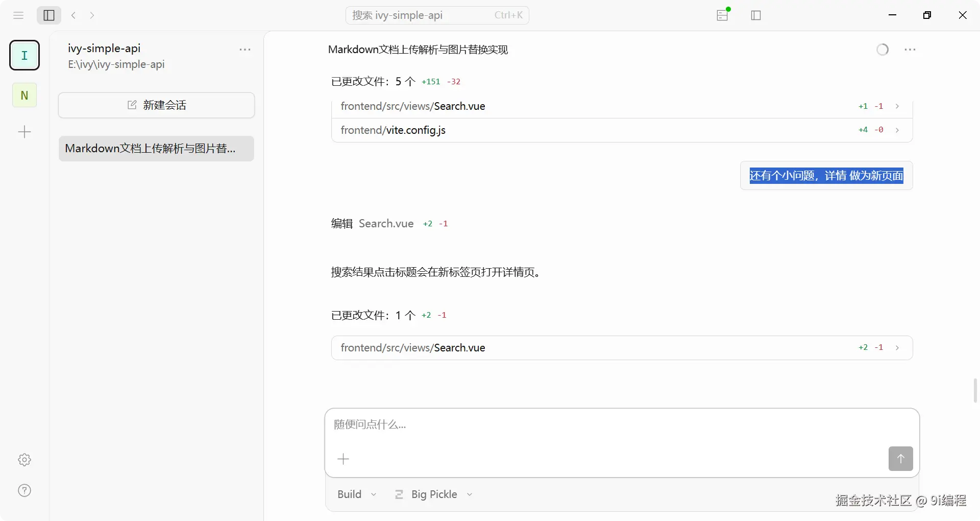
Task: Click the project path E:\ivy\ivy-simple-api
Action: click(x=116, y=64)
